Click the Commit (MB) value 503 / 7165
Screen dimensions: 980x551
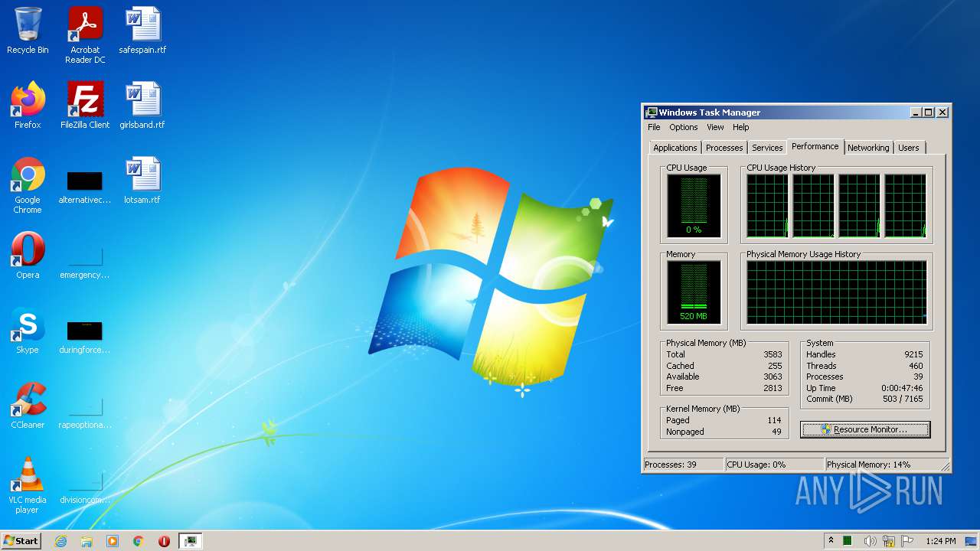pos(903,399)
